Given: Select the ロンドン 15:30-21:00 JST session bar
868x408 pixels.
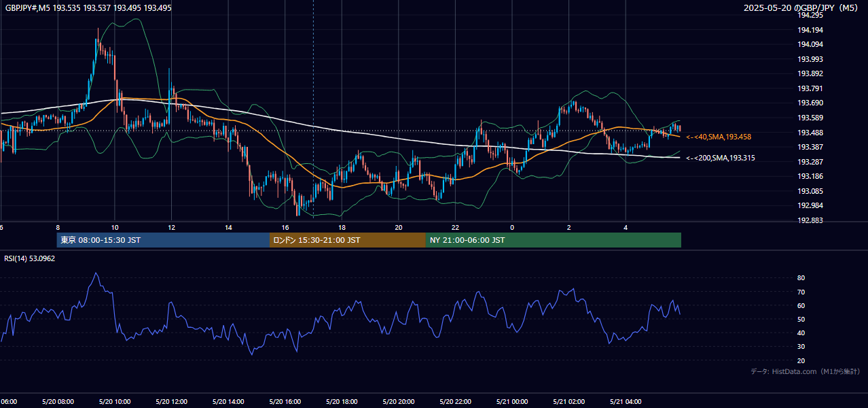Looking at the screenshot, I should coord(348,240).
